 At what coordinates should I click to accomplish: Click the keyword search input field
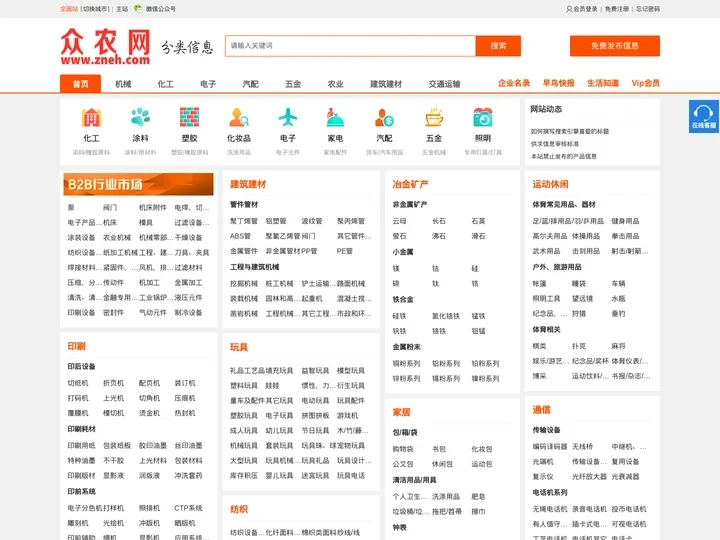tap(350, 45)
